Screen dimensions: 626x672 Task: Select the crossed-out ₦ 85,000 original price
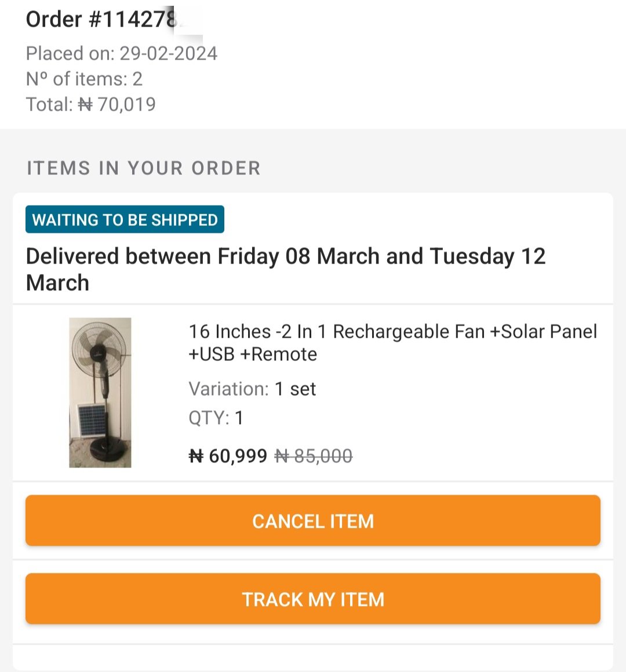click(314, 456)
